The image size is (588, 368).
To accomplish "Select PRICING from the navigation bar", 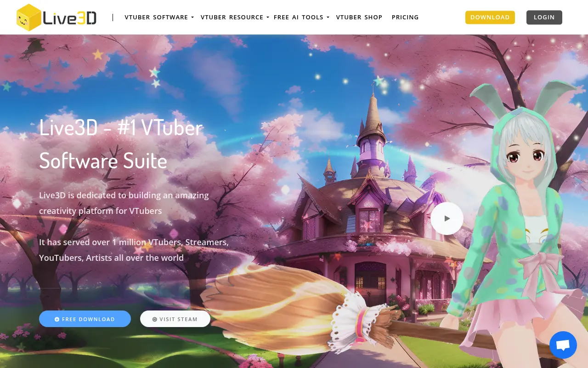I will [405, 17].
